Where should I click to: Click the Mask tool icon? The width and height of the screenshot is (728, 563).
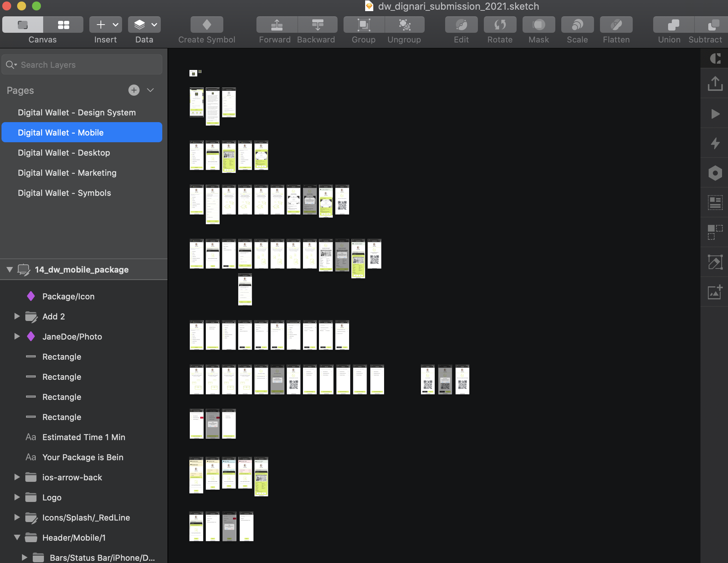coord(539,25)
